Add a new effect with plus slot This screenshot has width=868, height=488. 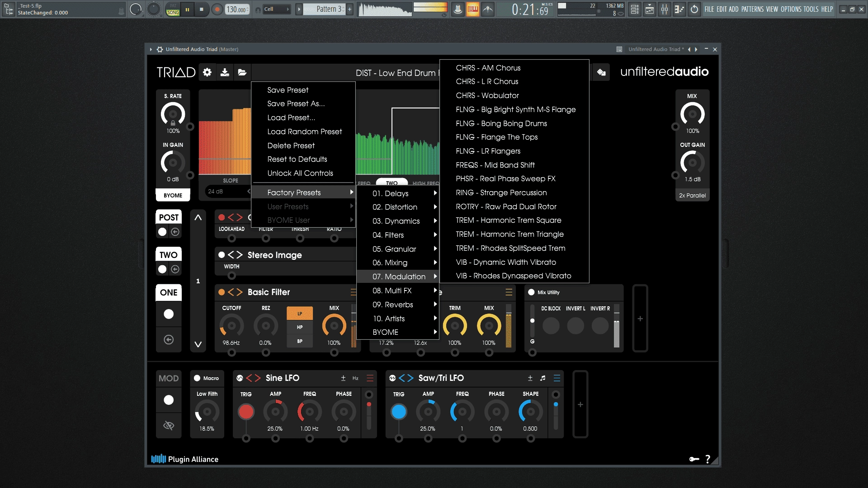click(640, 319)
